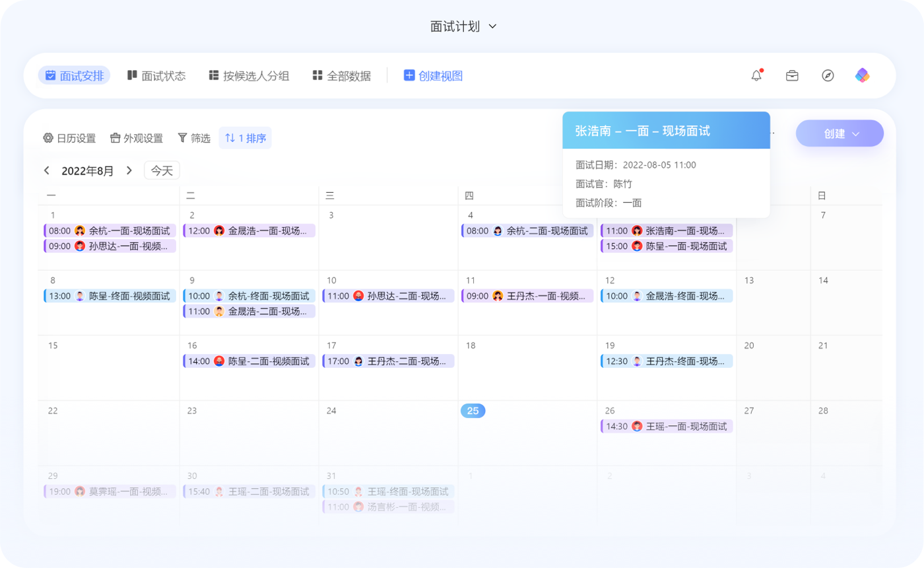Go to previous month arrow
This screenshot has width=924, height=568.
[47, 170]
